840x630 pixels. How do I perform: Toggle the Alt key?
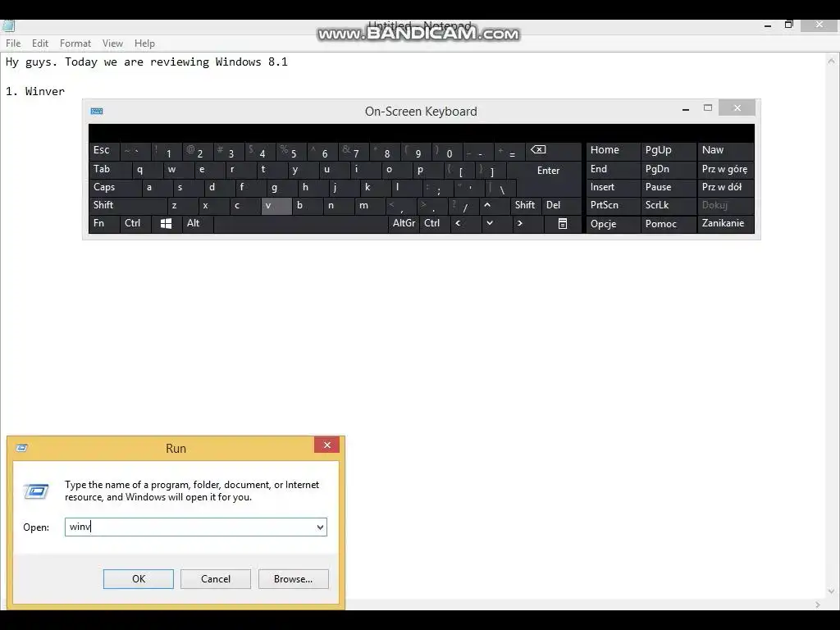pos(198,223)
